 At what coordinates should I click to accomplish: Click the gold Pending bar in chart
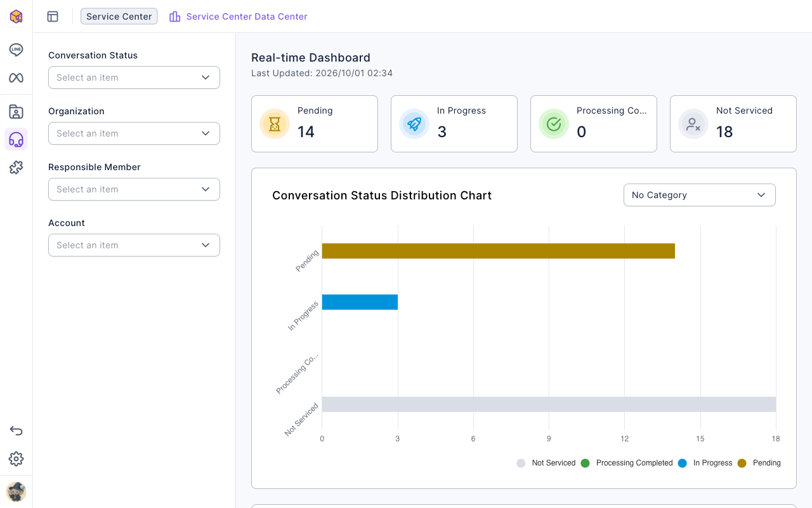coord(499,251)
